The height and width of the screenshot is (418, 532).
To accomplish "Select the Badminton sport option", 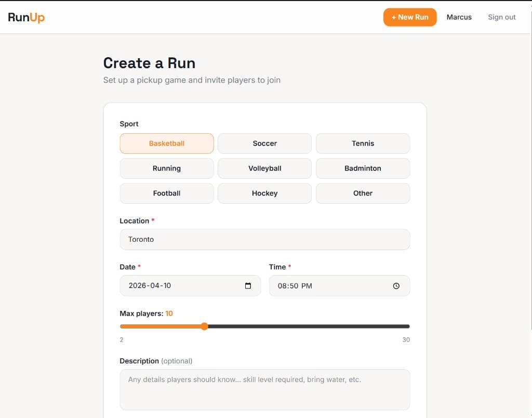I will [x=363, y=168].
